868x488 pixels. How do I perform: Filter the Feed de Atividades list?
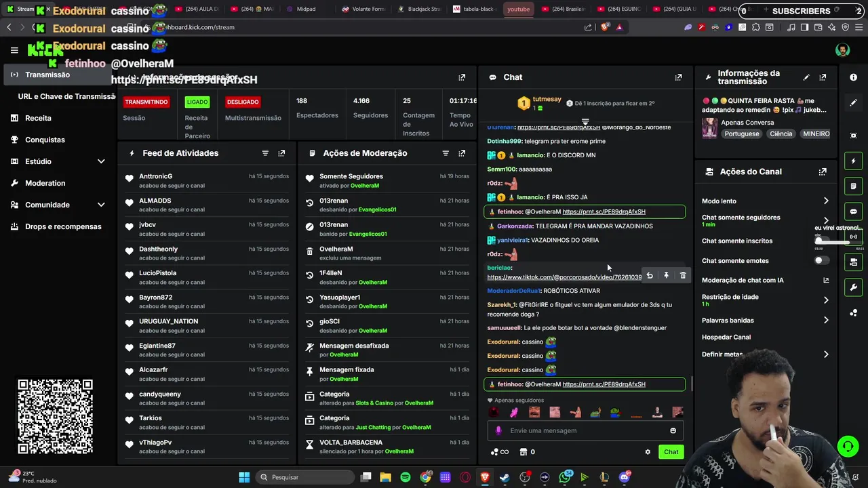point(265,153)
